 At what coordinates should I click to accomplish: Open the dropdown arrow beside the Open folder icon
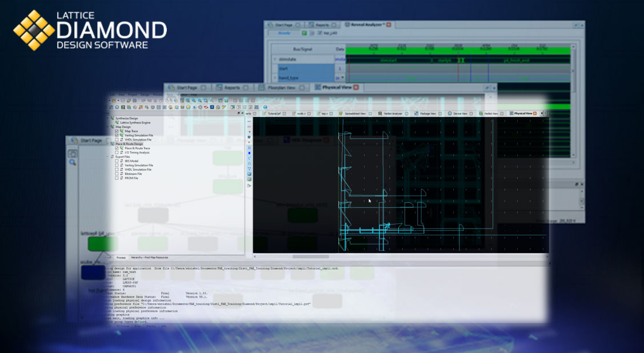pos(118,101)
